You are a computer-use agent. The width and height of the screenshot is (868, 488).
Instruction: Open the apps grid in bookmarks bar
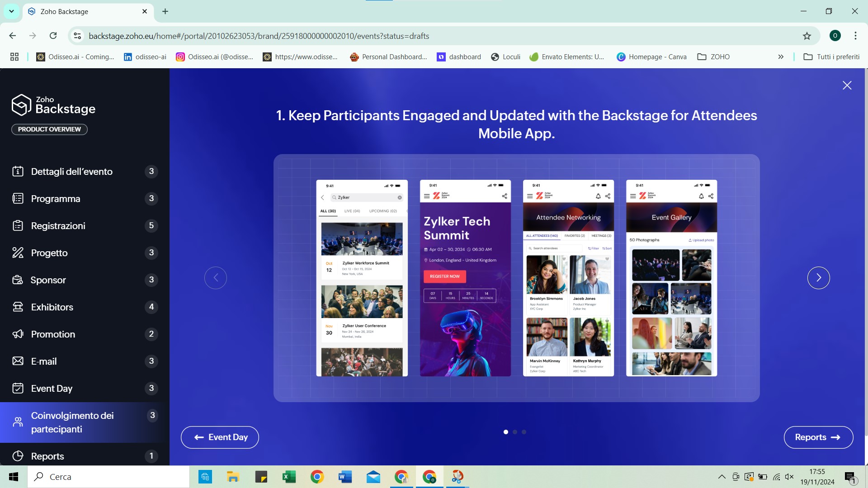(14, 56)
